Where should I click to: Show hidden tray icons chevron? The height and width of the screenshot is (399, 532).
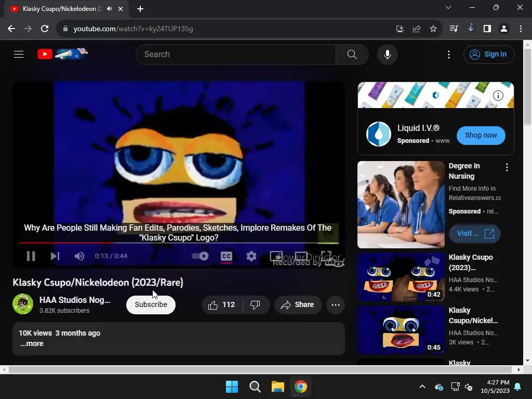pos(422,387)
